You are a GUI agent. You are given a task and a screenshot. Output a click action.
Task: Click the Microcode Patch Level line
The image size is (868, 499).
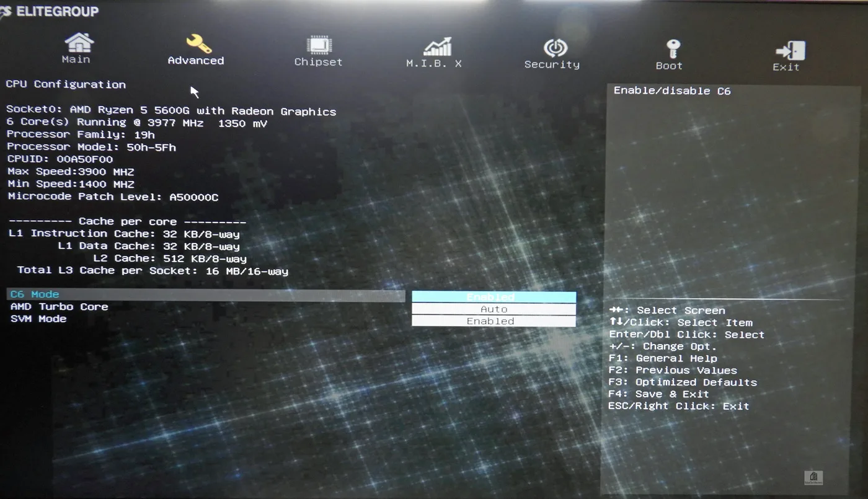pos(113,197)
